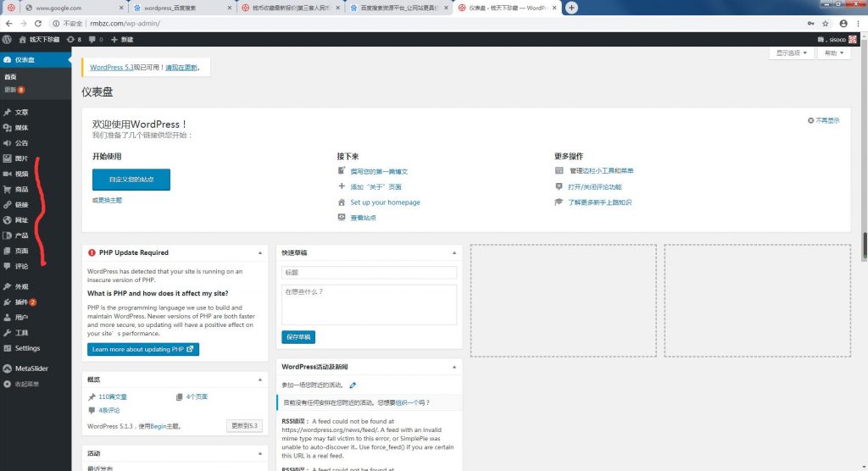This screenshot has width=868, height=471.
Task: Click the WordPress 5.3 link in notice
Action: [112, 68]
